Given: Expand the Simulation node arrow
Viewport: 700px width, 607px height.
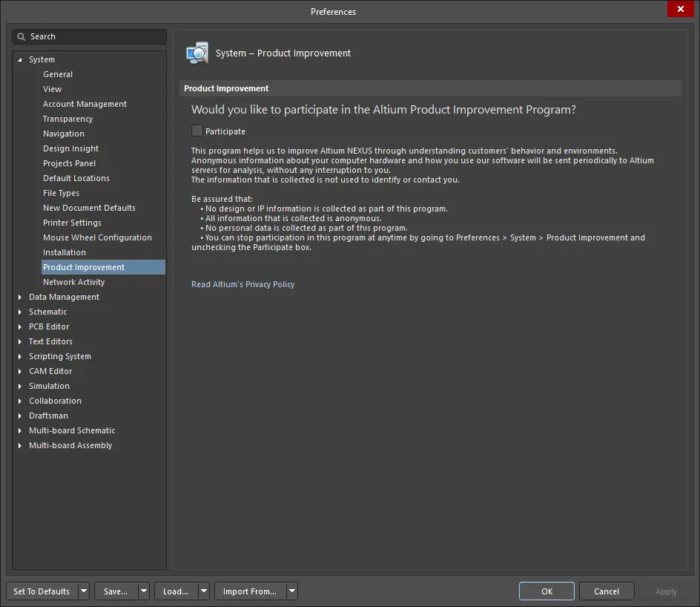Looking at the screenshot, I should click(x=19, y=386).
